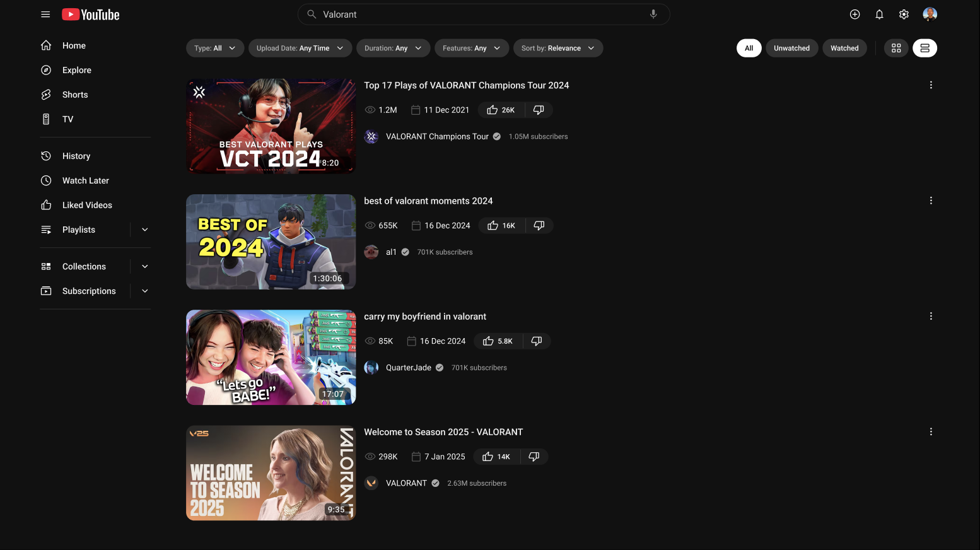
Task: Activate voice search microphone icon
Action: coord(653,14)
